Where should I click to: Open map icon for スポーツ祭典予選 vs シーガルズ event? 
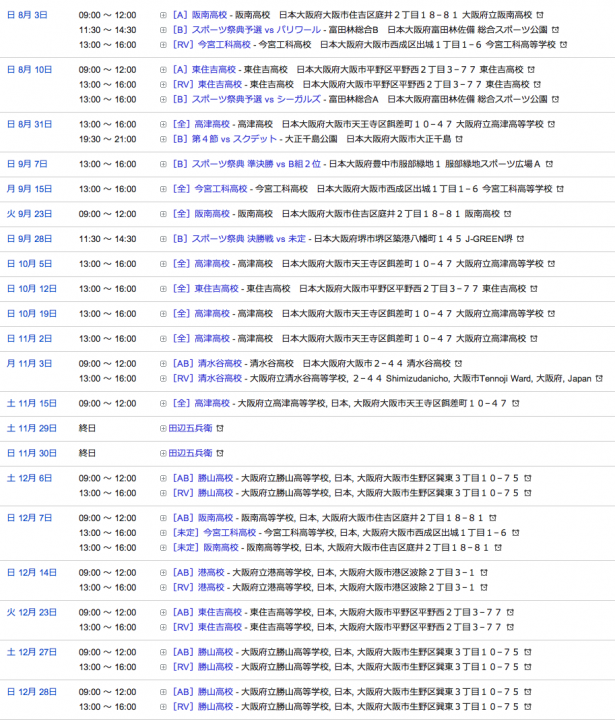click(555, 99)
